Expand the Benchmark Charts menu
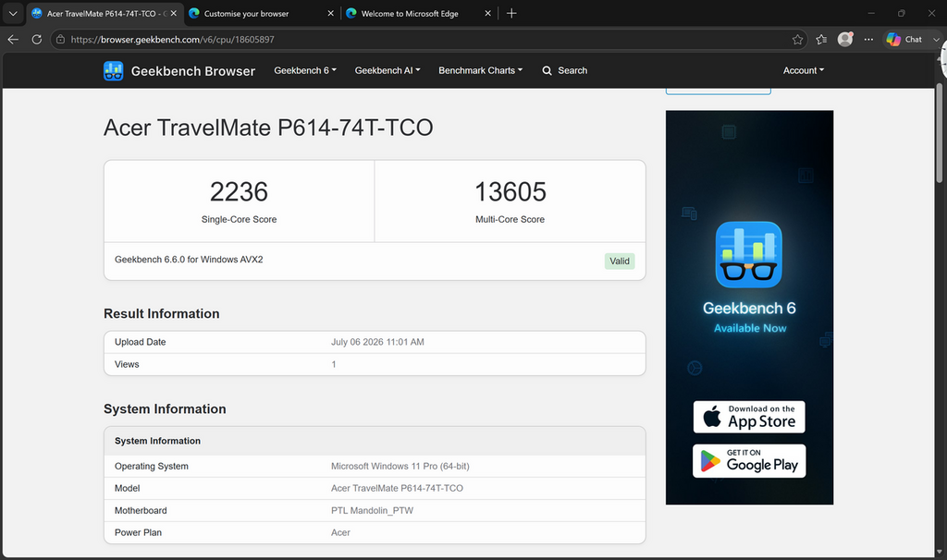Viewport: 947px width, 560px height. click(481, 70)
